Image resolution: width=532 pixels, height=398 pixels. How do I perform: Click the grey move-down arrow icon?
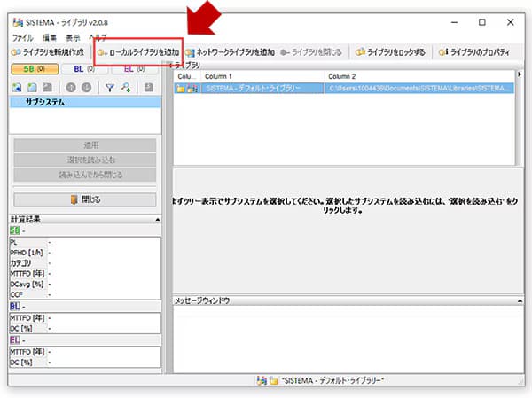(x=86, y=88)
